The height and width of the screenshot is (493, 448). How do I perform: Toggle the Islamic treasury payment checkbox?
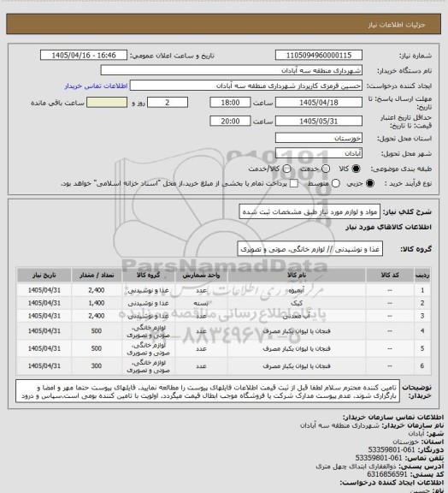[294, 183]
